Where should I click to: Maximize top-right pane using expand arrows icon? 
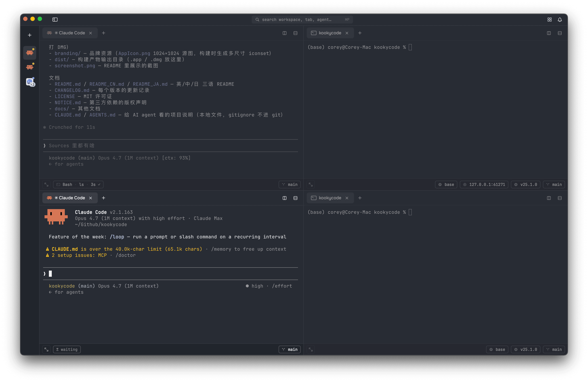(311, 185)
